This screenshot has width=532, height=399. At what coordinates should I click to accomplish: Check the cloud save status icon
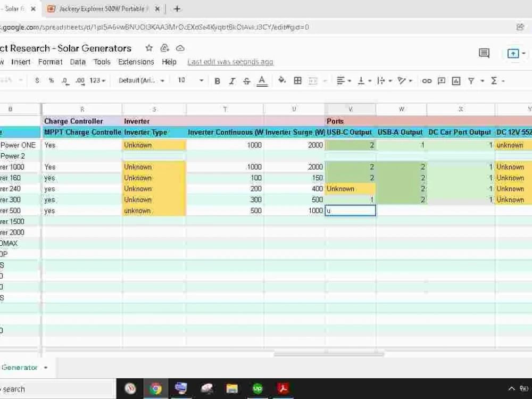click(180, 48)
